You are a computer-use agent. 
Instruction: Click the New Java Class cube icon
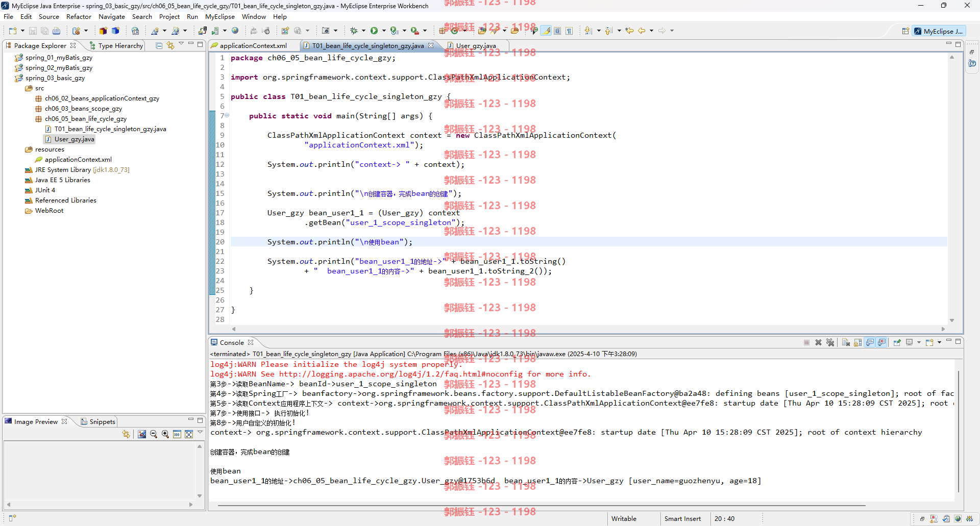[x=115, y=31]
